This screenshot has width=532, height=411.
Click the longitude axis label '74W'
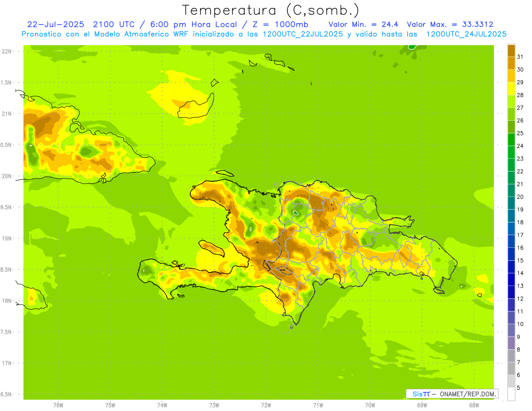point(162,405)
